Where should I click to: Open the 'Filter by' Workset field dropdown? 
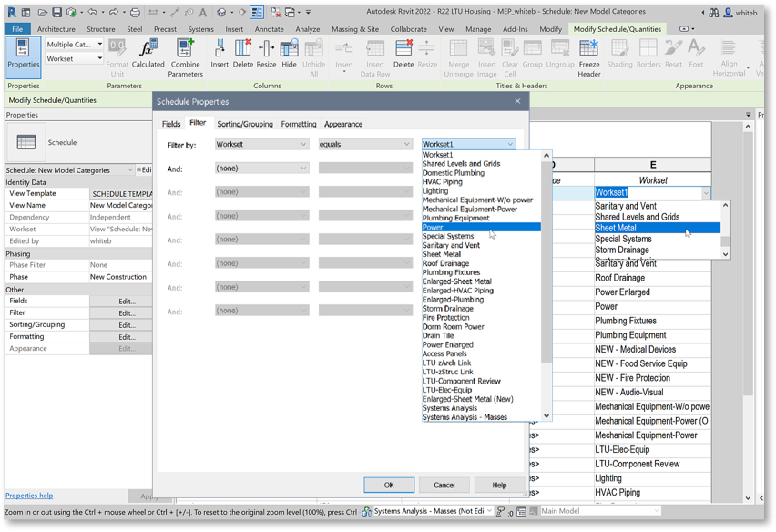tap(261, 144)
